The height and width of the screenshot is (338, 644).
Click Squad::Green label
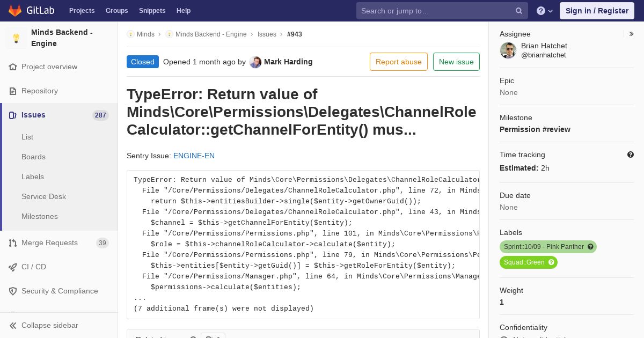524,262
